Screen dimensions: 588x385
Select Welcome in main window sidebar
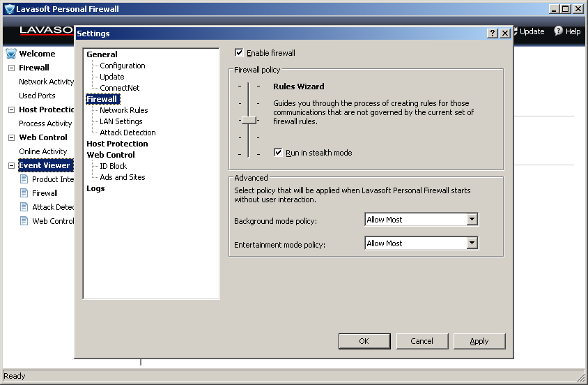[37, 54]
